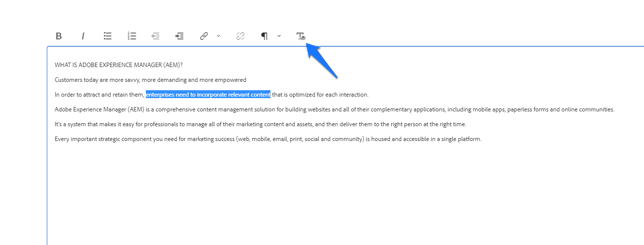Toggle bold formatting
This screenshot has height=245, width=644.
[x=59, y=36]
